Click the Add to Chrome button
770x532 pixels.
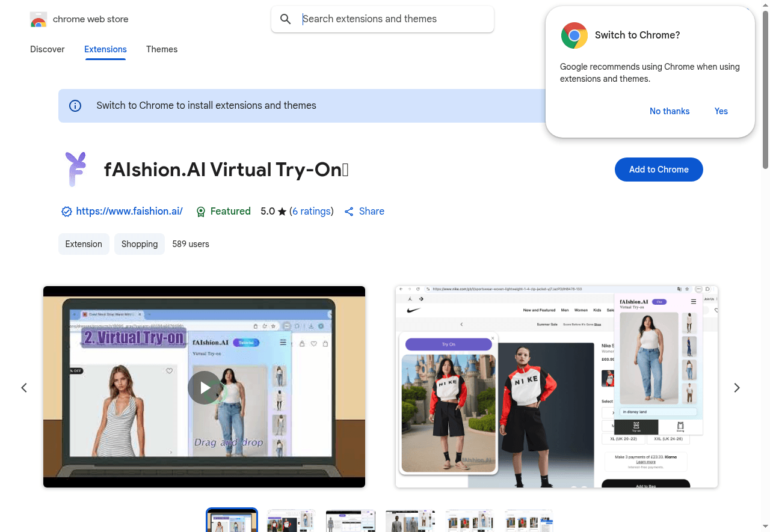click(659, 170)
